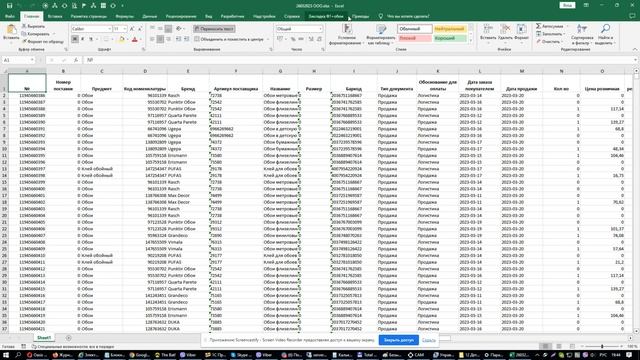Click the increase font size icon
This screenshot has width=640, height=360.
[x=132, y=29]
